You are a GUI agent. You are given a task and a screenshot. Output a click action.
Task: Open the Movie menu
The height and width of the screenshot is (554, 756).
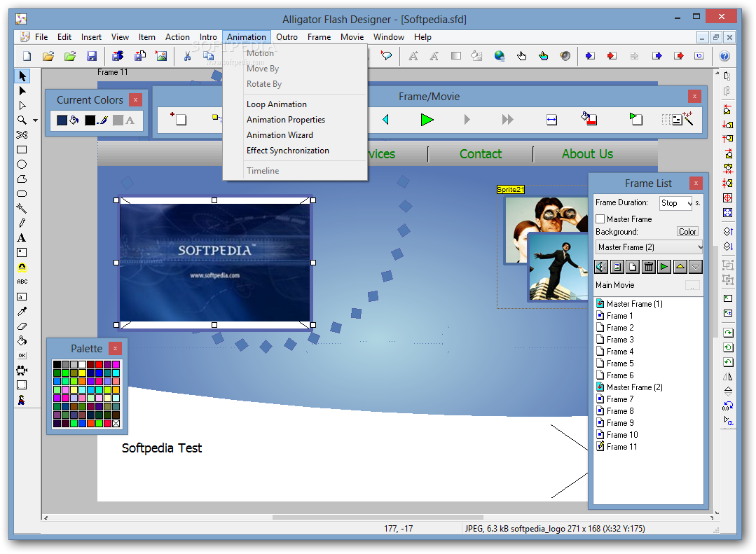click(x=352, y=37)
